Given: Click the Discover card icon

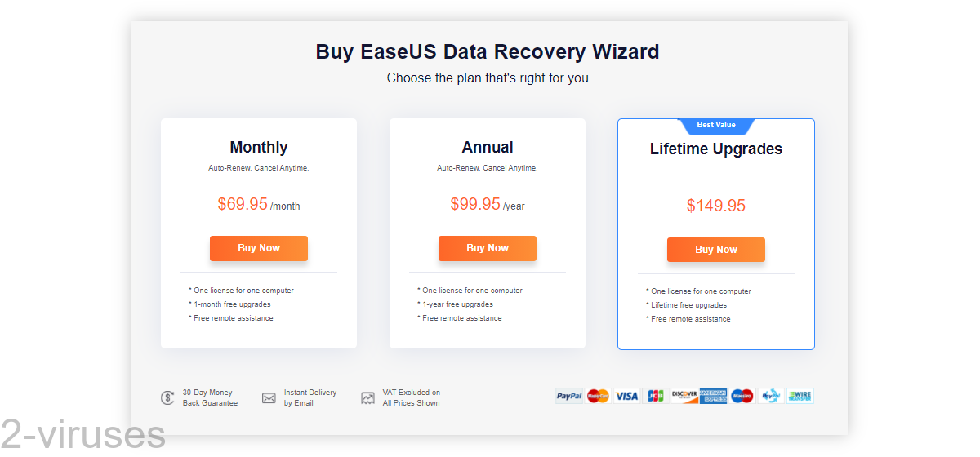Looking at the screenshot, I should [x=684, y=396].
